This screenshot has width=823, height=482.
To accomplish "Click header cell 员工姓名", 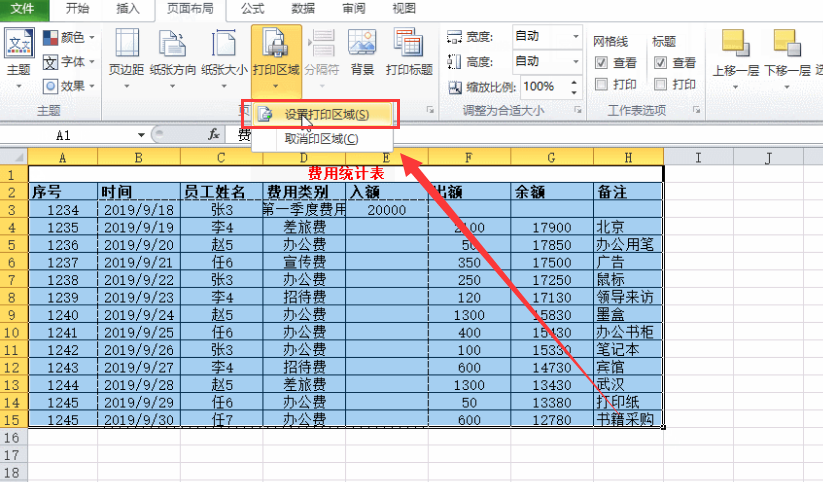I will [x=221, y=192].
